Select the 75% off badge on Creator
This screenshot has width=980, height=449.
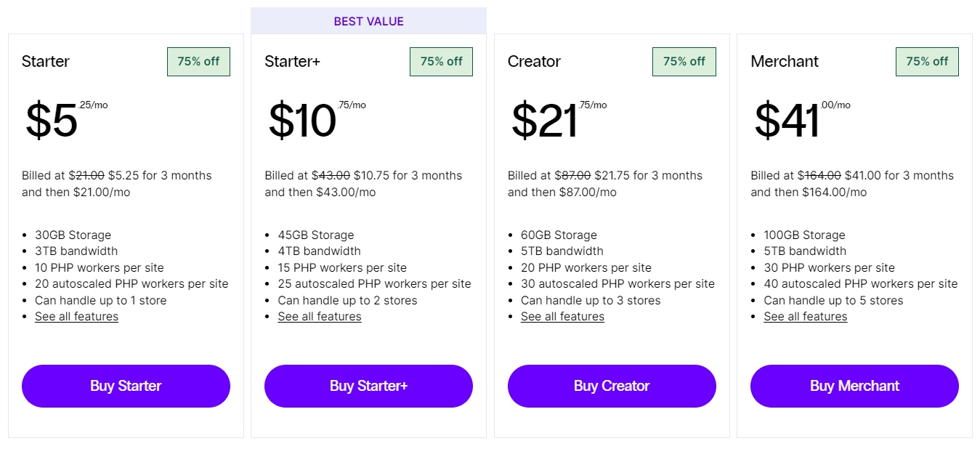pos(684,62)
